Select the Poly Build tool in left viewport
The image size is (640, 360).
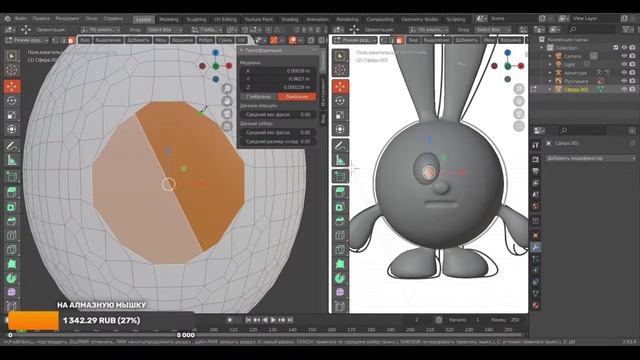click(x=12, y=264)
